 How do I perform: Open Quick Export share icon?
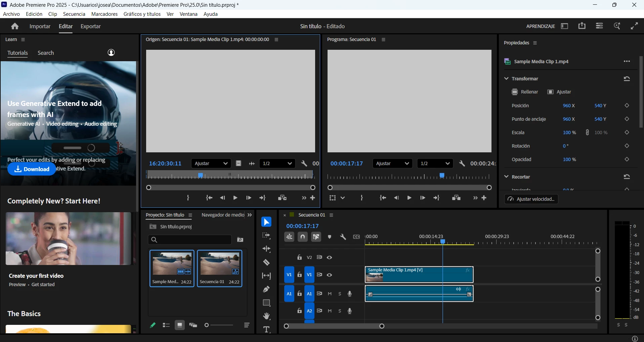pos(582,26)
